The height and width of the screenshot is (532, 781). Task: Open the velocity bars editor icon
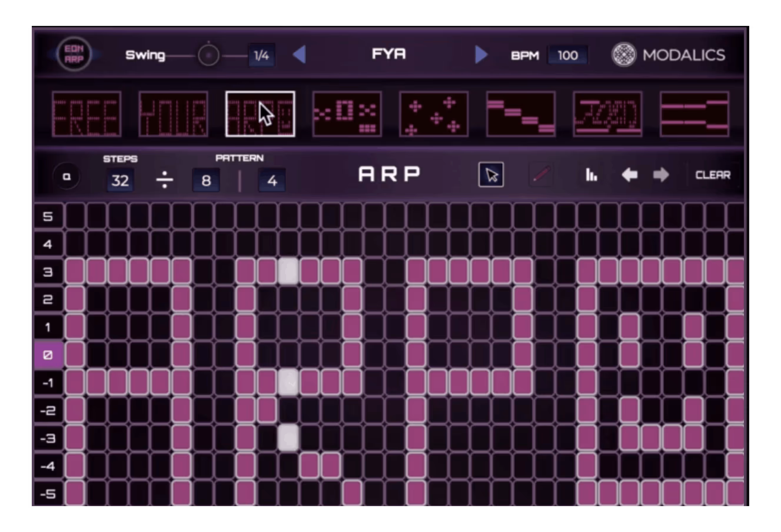(x=591, y=175)
